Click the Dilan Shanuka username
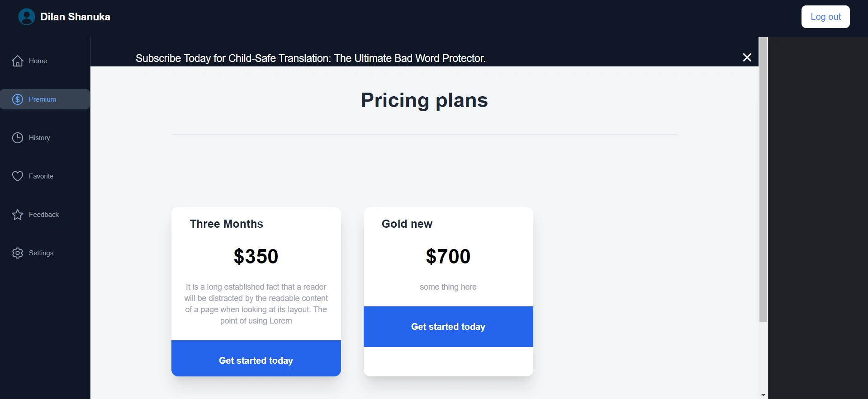 pos(75,17)
